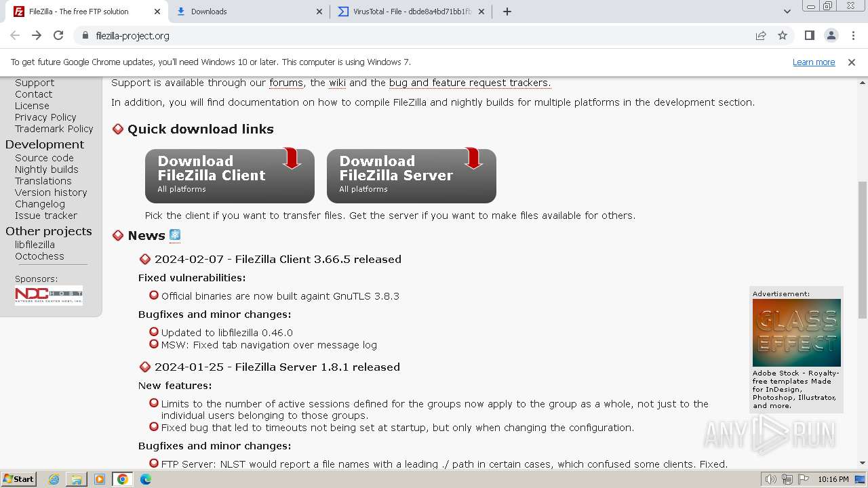This screenshot has width=868, height=488.
Task: Select the FileZilla free FTP solution tab
Action: (86, 12)
